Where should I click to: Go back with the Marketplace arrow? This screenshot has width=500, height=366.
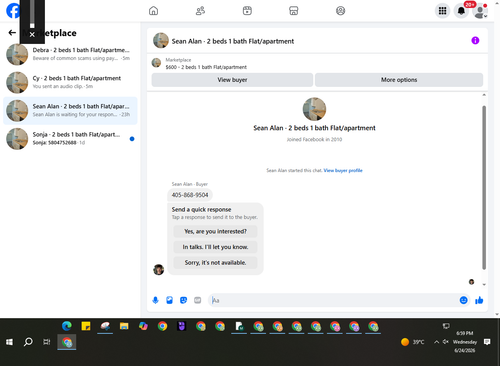12,33
